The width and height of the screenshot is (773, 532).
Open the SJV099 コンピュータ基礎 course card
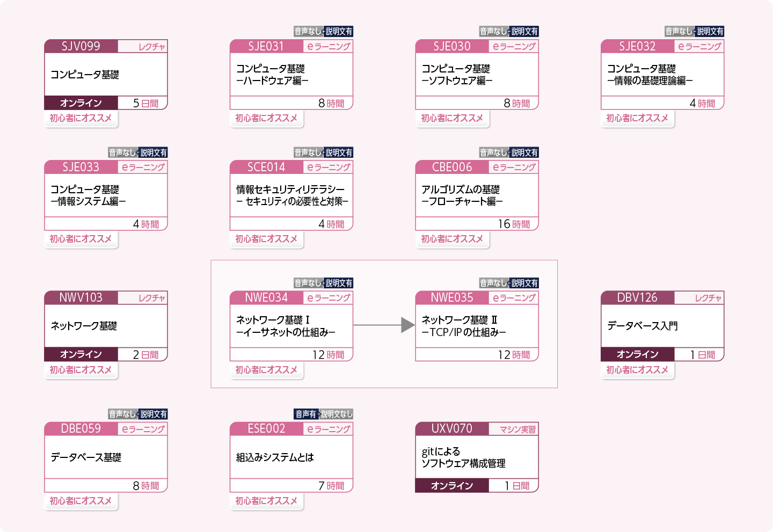click(106, 75)
